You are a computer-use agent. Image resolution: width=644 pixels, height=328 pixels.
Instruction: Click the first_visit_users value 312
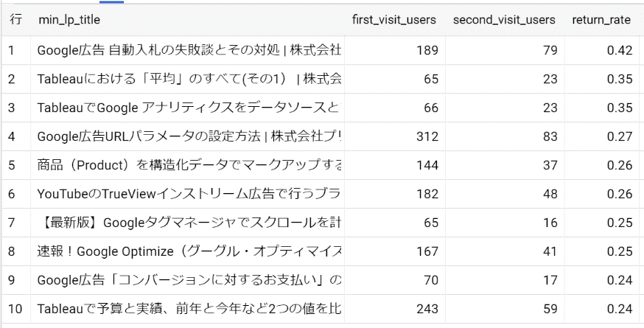tap(427, 136)
